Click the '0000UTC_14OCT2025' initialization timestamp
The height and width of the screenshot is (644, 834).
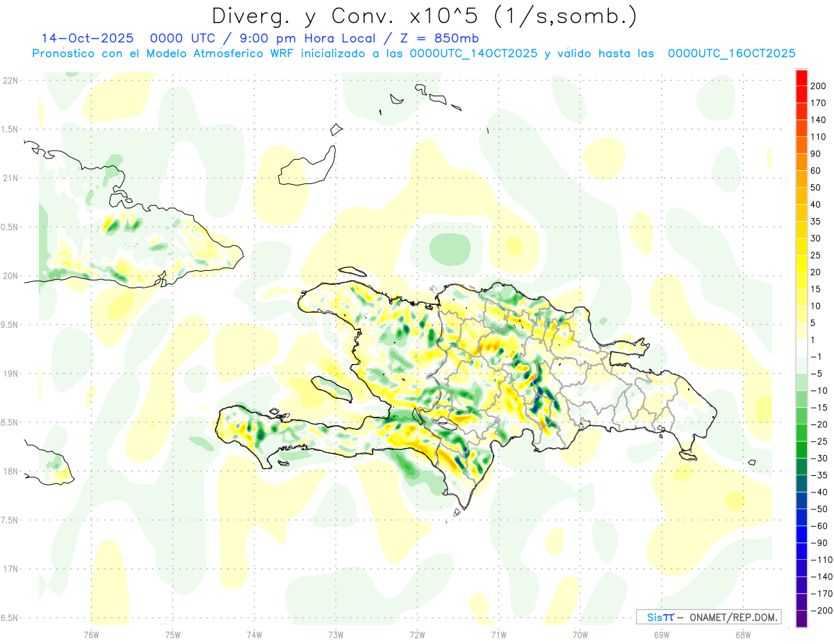click(x=473, y=53)
